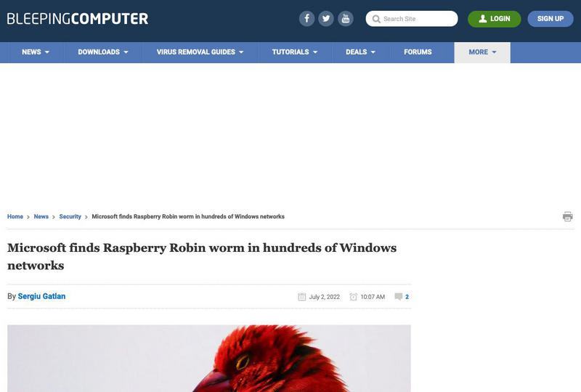The image size is (581, 392).
Task: Follow the Security breadcrumb link
Action: click(70, 216)
